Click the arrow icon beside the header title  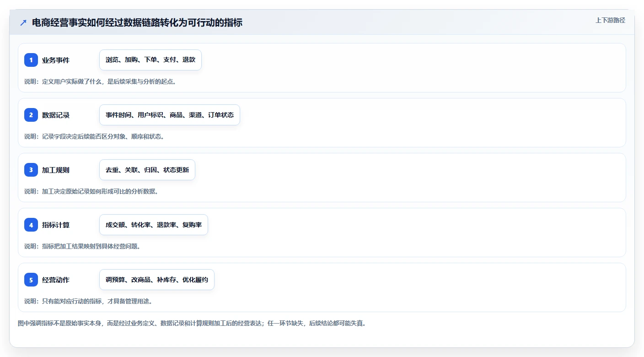point(23,22)
